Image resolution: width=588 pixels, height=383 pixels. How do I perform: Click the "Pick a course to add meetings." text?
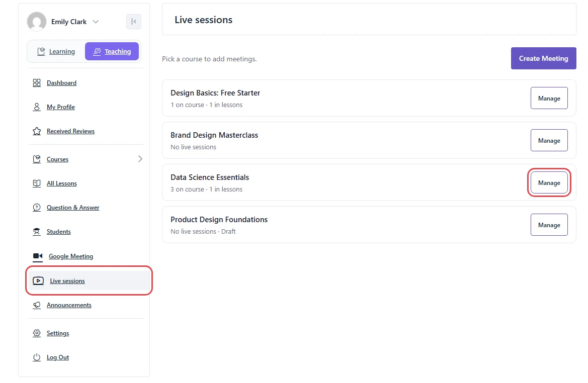(209, 59)
